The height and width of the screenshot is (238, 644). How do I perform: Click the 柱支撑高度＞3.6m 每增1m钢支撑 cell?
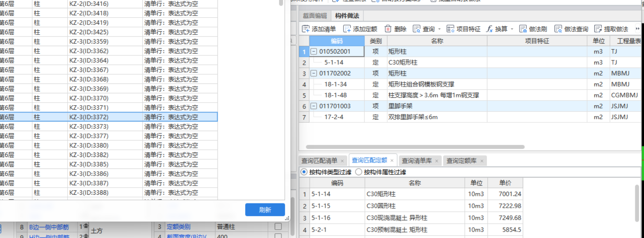[437, 95]
